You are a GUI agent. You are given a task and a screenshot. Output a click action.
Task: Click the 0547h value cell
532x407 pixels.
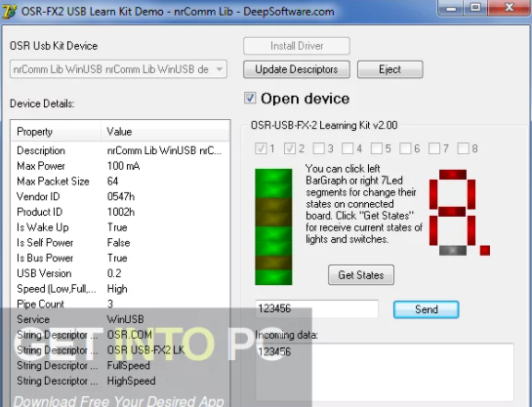(x=121, y=196)
